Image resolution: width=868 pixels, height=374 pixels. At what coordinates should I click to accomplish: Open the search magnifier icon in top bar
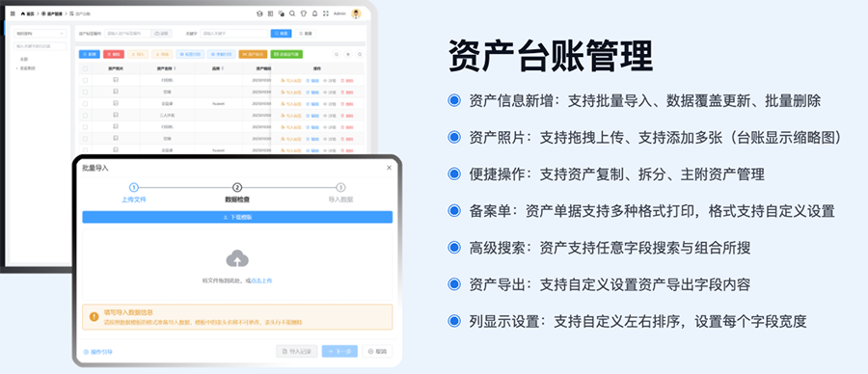[292, 13]
